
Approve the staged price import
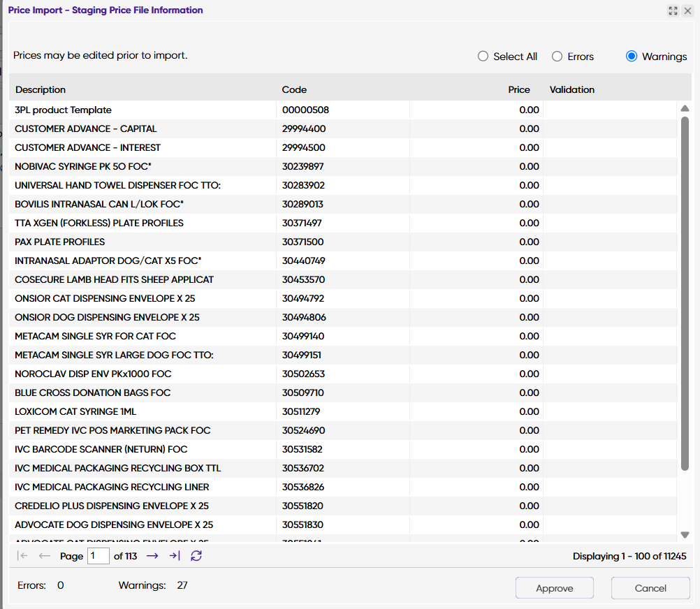pyautogui.click(x=554, y=588)
